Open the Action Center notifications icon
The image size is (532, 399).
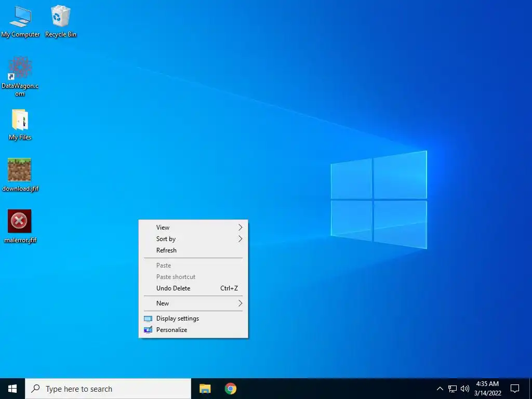click(515, 389)
